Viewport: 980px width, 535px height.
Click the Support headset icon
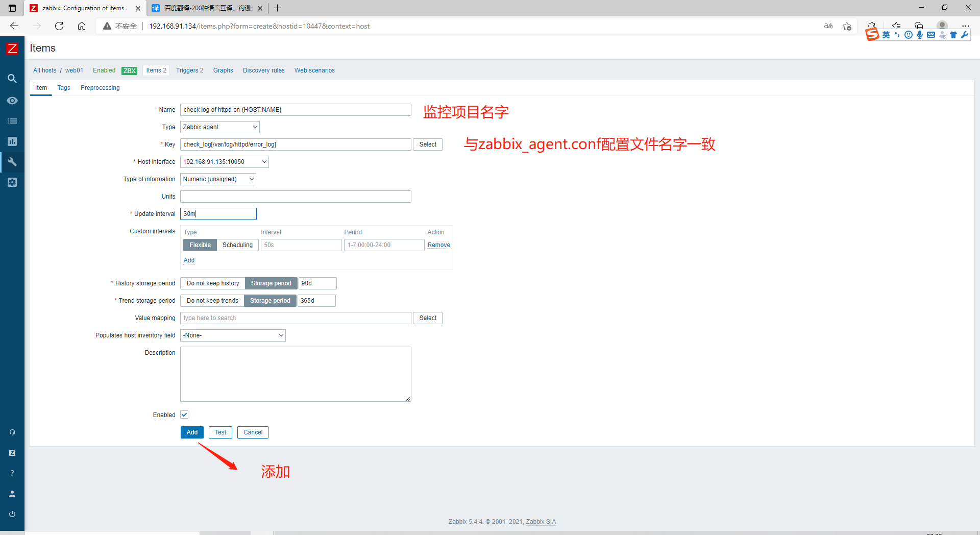tap(12, 432)
